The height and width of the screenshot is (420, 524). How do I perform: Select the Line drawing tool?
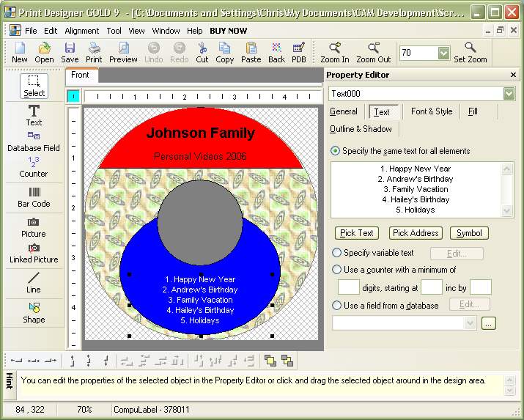34,283
